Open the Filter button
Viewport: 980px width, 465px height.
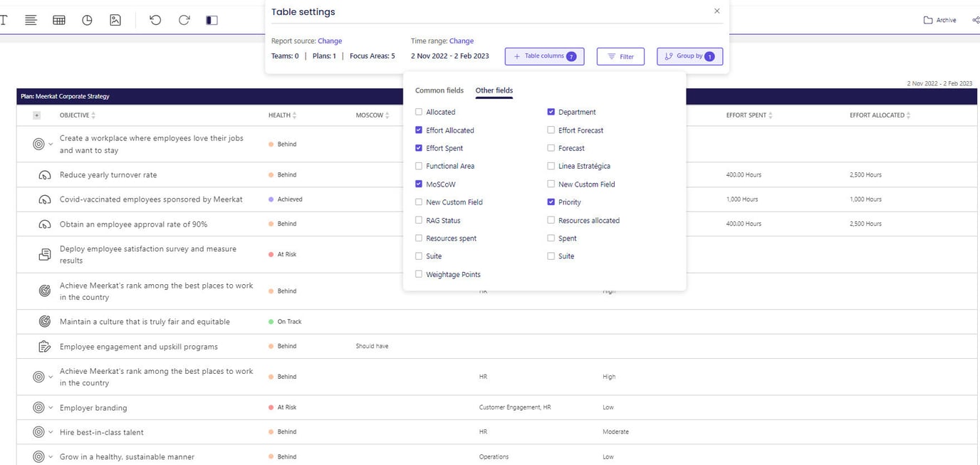coord(620,56)
